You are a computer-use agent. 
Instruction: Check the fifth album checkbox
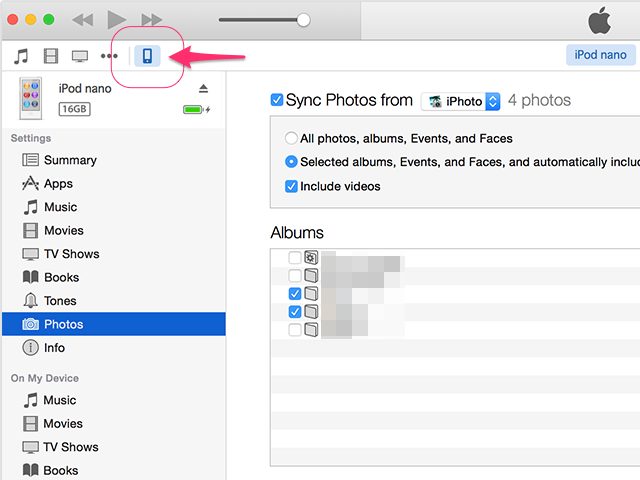click(x=295, y=329)
